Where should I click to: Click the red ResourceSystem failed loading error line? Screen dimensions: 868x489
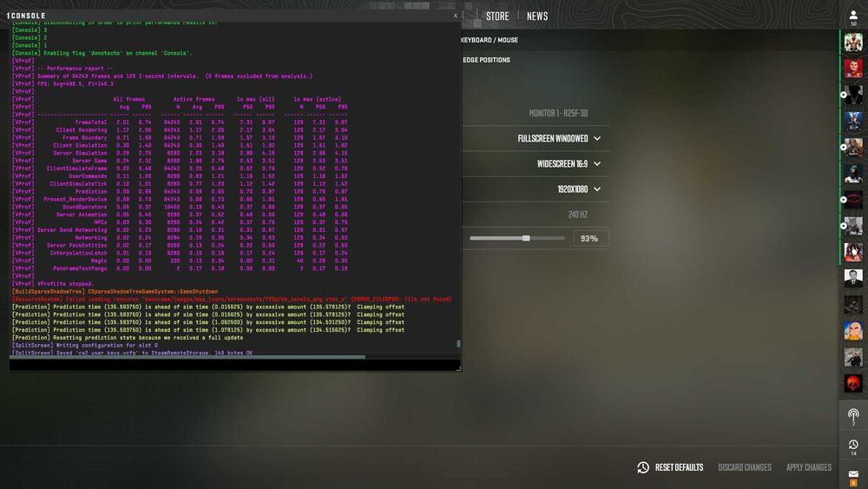point(232,299)
